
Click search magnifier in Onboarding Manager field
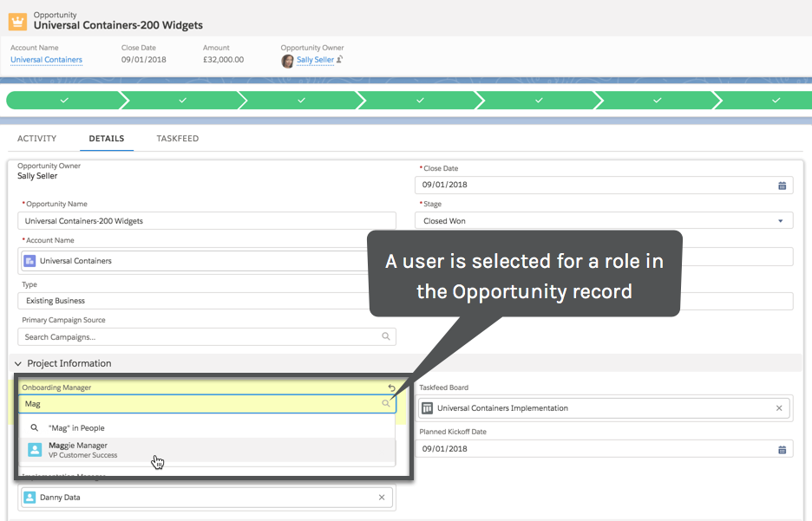(x=386, y=404)
